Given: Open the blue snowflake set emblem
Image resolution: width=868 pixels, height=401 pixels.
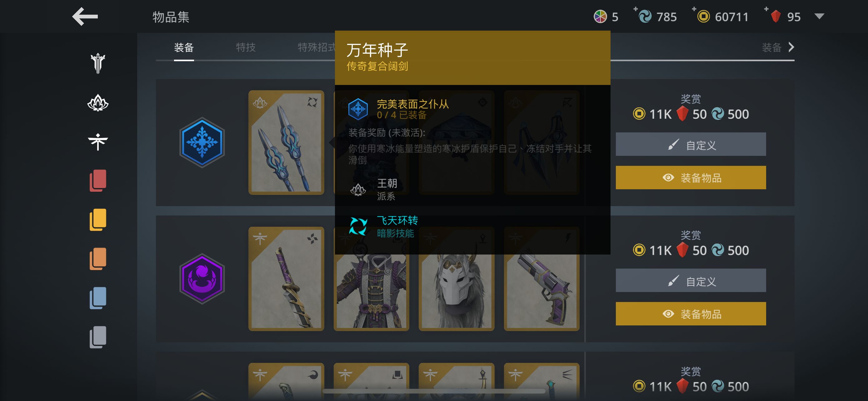Looking at the screenshot, I should point(202,142).
